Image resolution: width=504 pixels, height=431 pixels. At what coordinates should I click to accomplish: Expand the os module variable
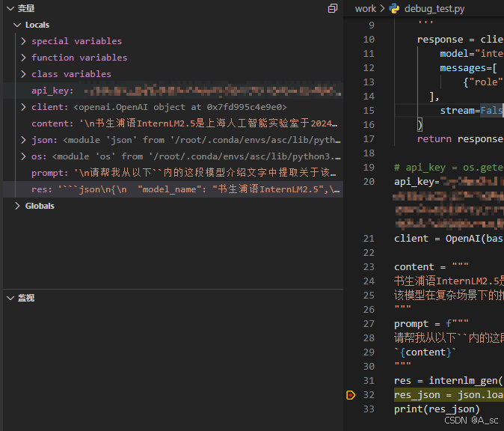tap(23, 156)
